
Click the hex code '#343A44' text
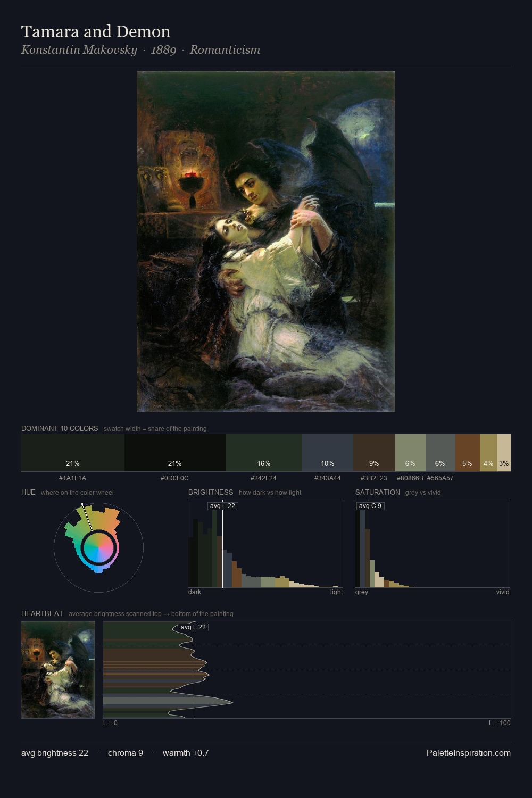327,478
